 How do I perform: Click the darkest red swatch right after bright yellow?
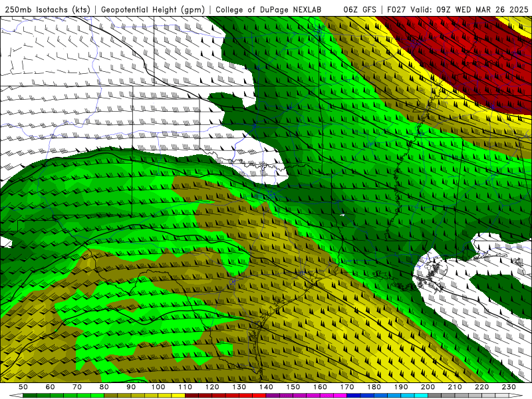(x=192, y=395)
